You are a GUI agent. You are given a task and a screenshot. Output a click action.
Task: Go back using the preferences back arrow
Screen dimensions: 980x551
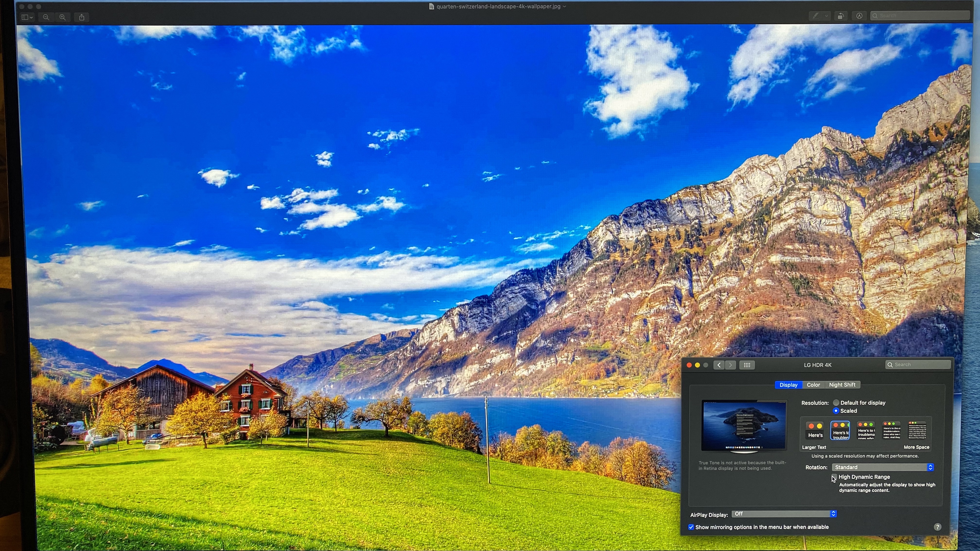(x=719, y=365)
